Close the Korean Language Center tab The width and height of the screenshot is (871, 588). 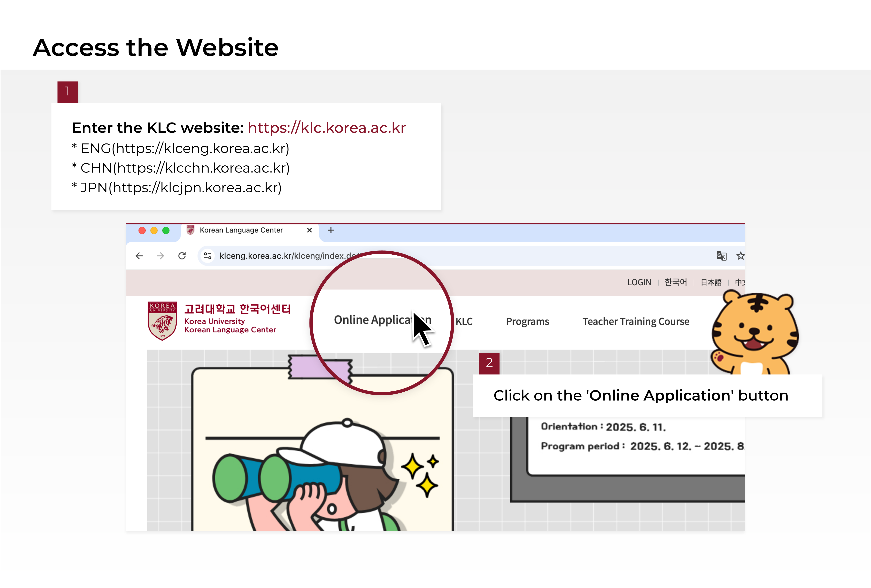click(x=309, y=230)
